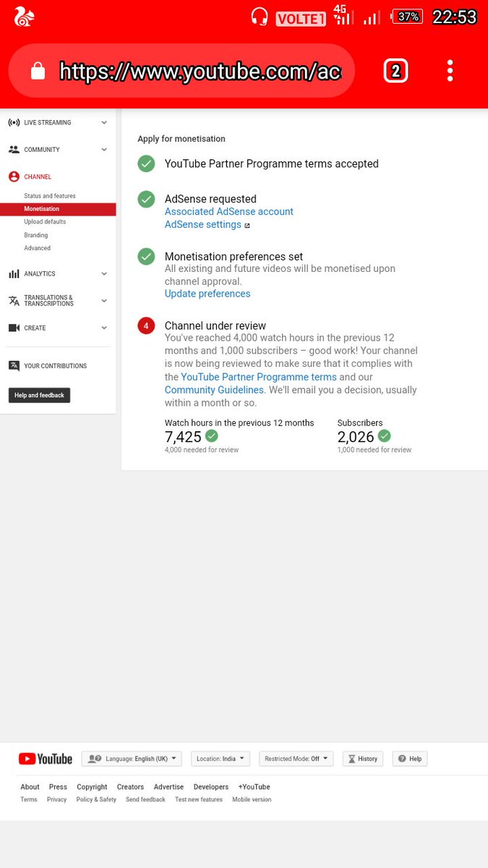Select Status and features menu item

click(50, 196)
